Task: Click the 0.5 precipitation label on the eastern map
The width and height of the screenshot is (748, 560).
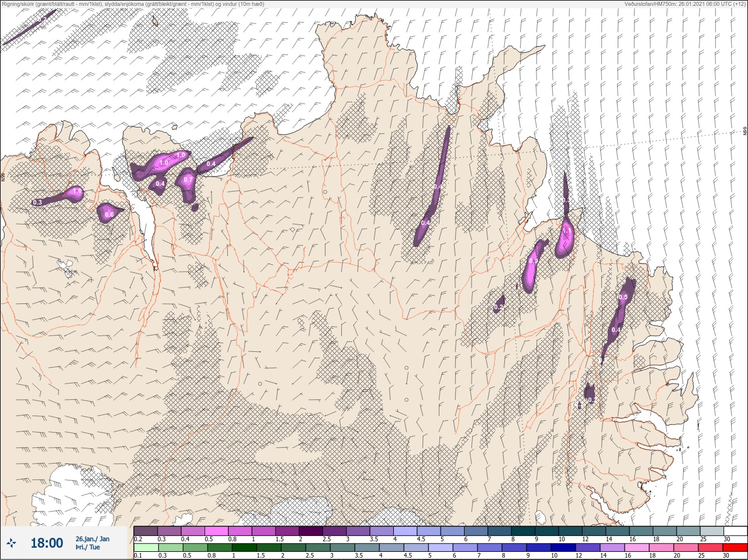Action: click(623, 297)
